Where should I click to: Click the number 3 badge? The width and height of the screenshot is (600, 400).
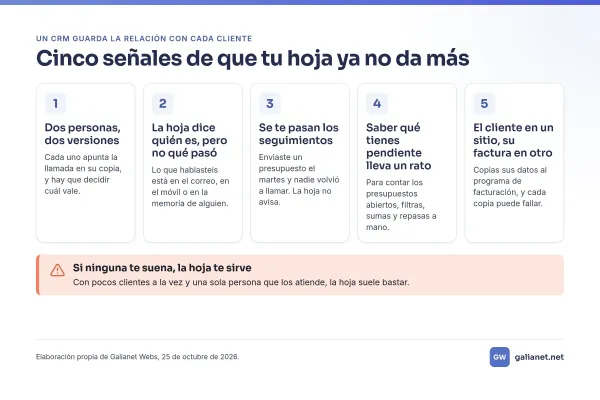pos(270,103)
